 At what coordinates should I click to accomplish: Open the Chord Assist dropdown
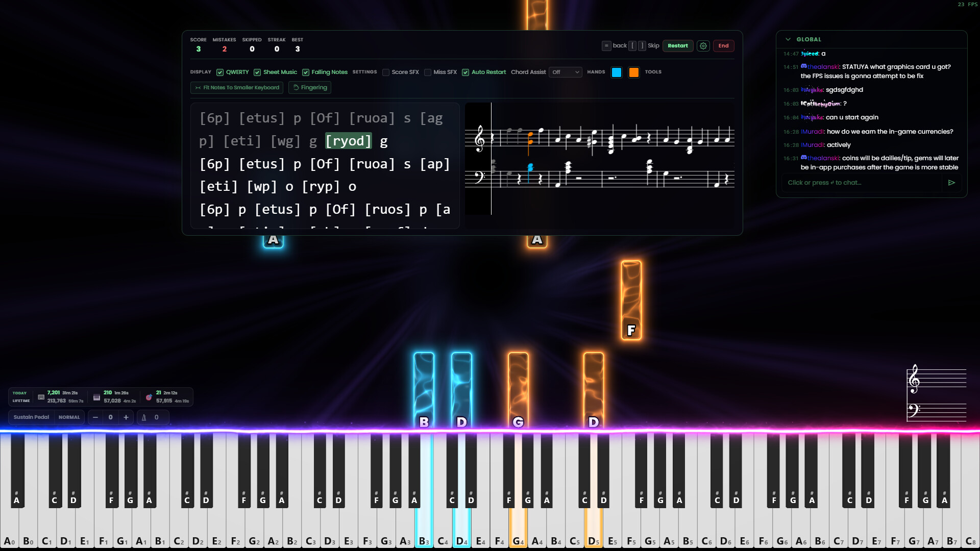[566, 72]
